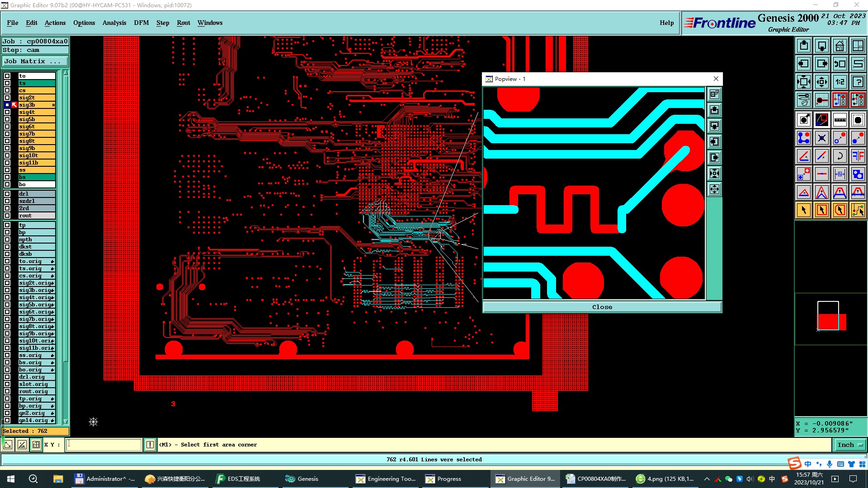
Task: Click the pan right arrow icon
Action: [821, 64]
